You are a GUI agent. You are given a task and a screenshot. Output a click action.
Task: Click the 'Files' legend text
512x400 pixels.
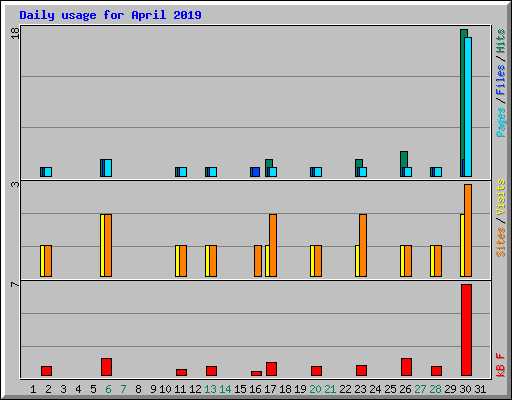click(x=501, y=80)
